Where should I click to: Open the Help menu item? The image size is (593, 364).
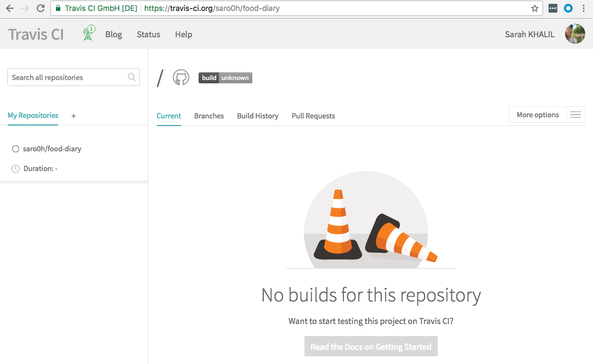(x=183, y=35)
